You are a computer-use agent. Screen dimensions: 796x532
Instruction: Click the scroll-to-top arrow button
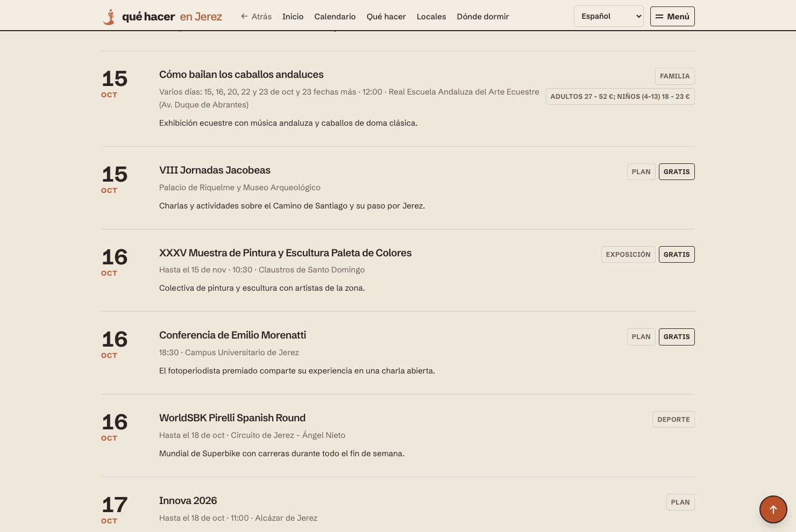[x=773, y=509]
